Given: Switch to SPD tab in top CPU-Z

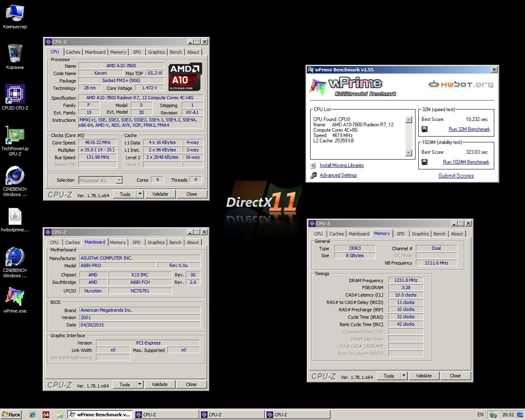Looking at the screenshot, I should point(137,52).
